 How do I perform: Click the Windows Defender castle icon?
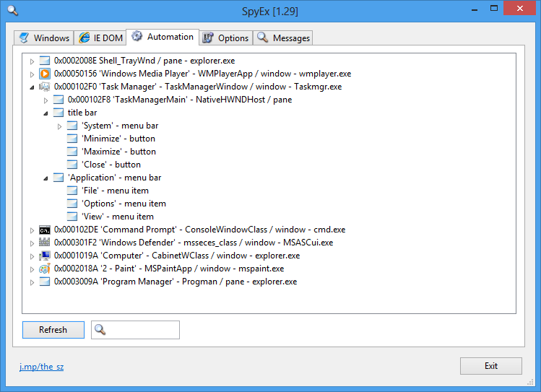tap(45, 243)
